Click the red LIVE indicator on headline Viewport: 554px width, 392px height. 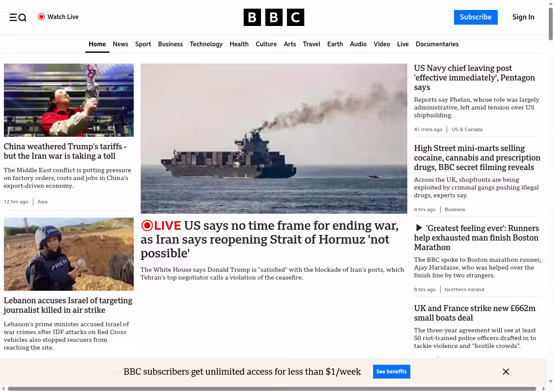[x=161, y=225]
